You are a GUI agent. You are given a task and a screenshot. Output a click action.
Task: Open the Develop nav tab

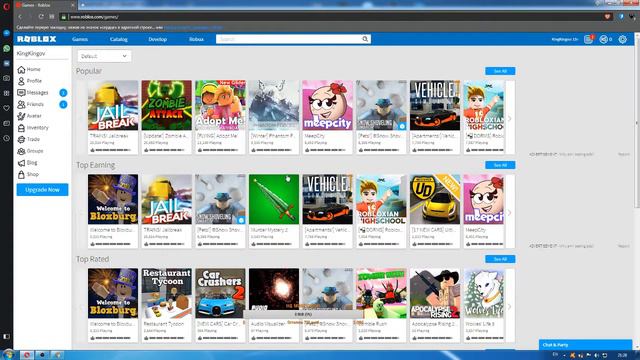[x=158, y=39]
